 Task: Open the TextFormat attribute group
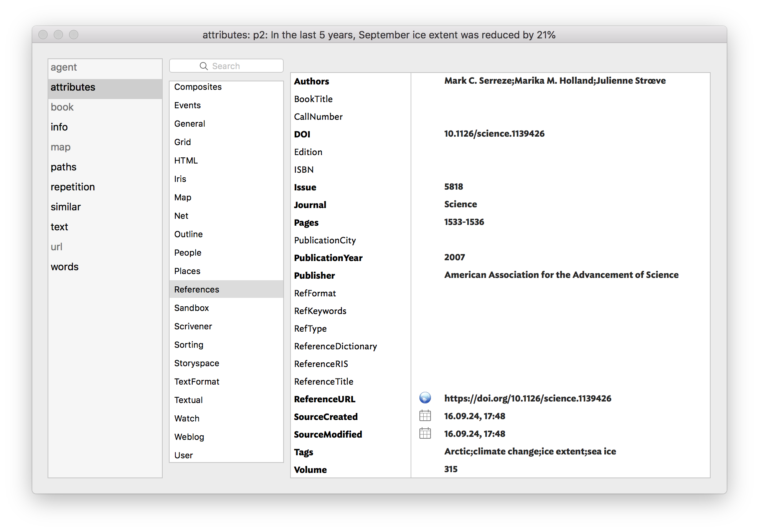click(196, 382)
